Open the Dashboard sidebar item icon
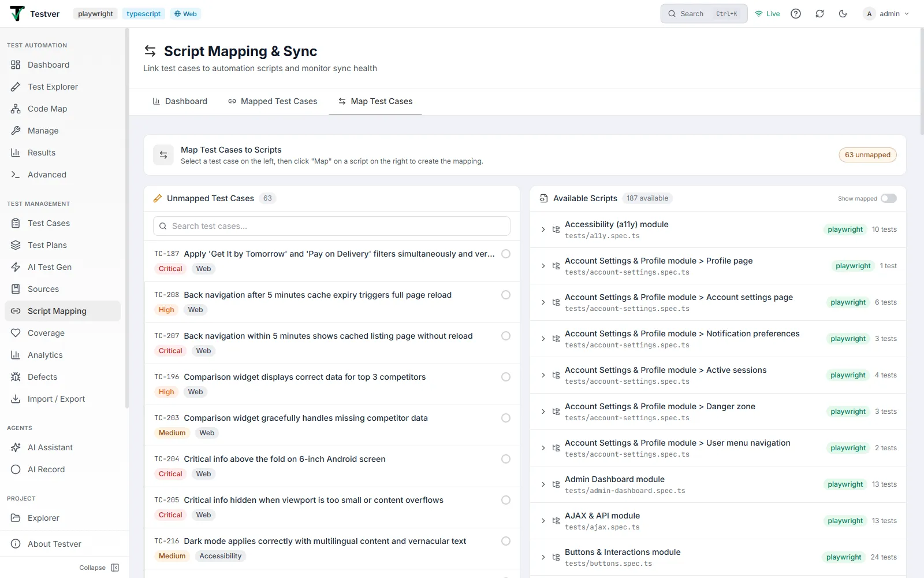 tap(16, 65)
